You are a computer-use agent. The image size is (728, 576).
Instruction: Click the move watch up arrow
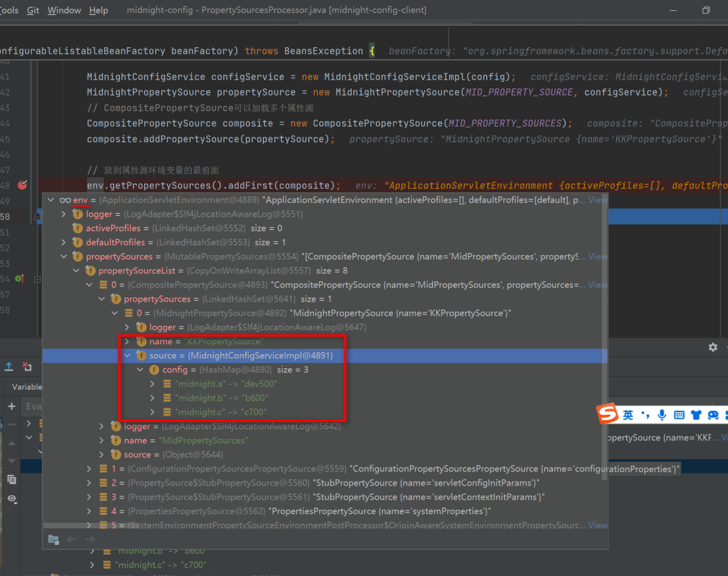click(11, 443)
